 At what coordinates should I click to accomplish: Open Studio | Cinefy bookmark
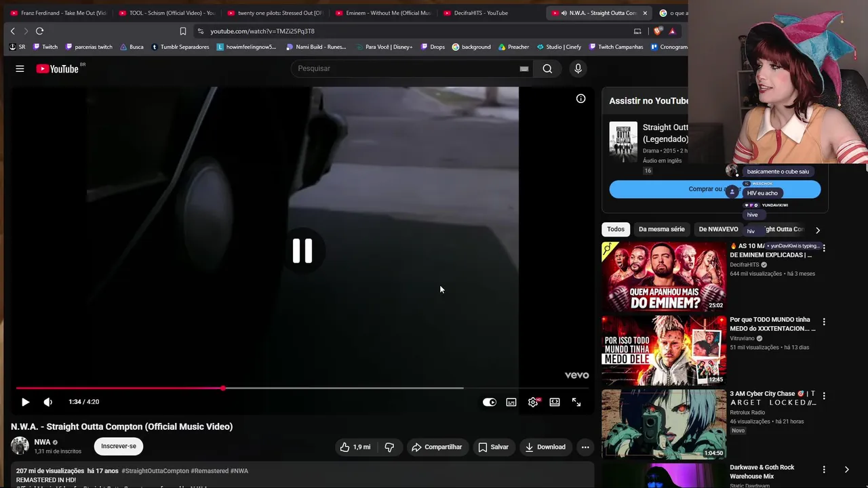pos(559,47)
